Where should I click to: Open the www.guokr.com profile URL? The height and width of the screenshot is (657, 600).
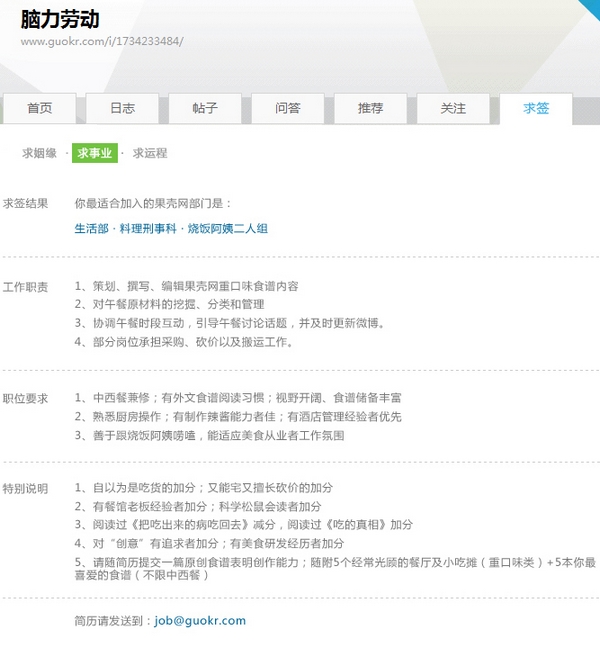pyautogui.click(x=102, y=42)
